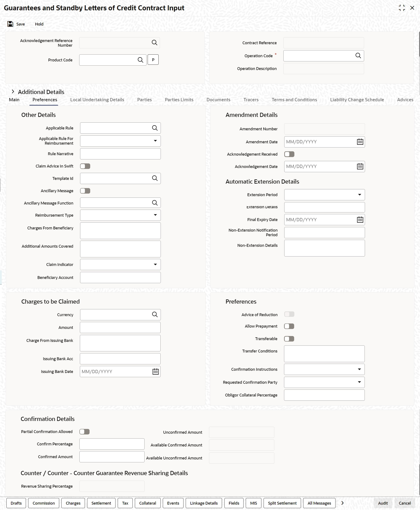Search currencies in Charges to be Claimed
The width and height of the screenshot is (420, 511).
click(155, 315)
